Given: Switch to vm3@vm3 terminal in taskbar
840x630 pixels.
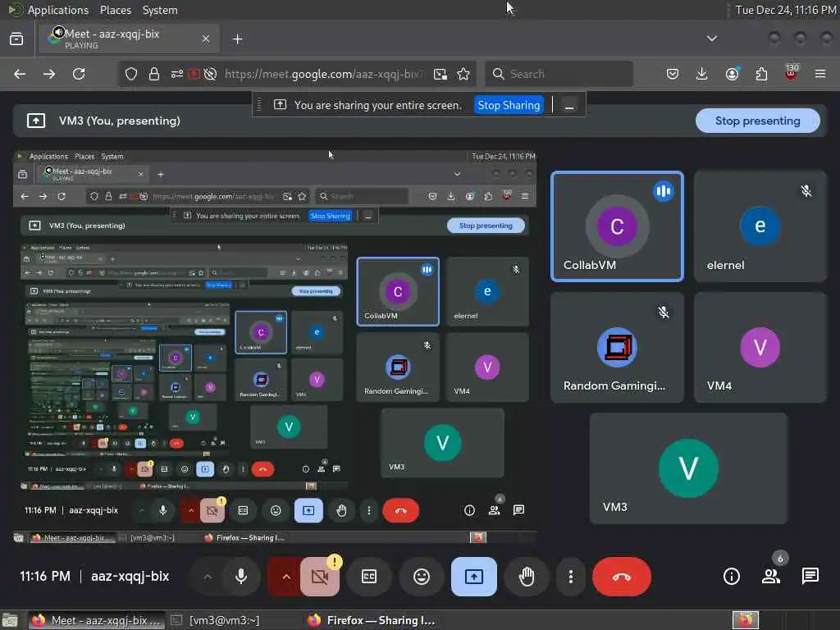Looking at the screenshot, I should click(x=214, y=620).
